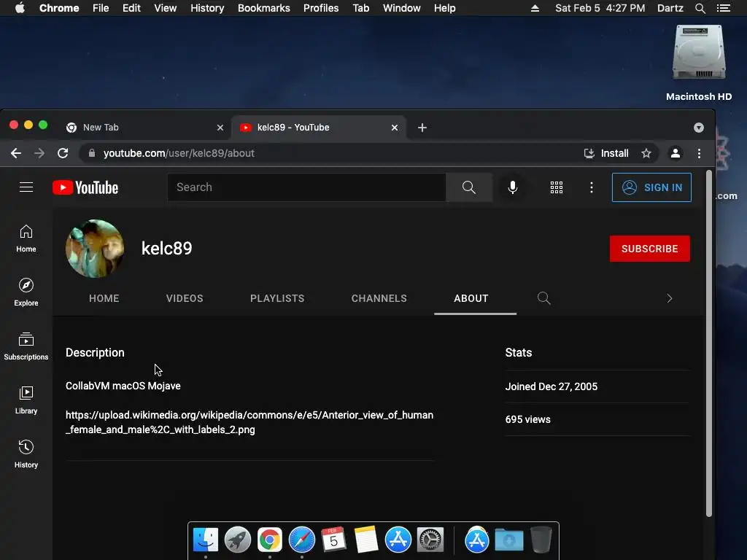Open Calendar from the Dock
The height and width of the screenshot is (560, 747).
point(333,540)
